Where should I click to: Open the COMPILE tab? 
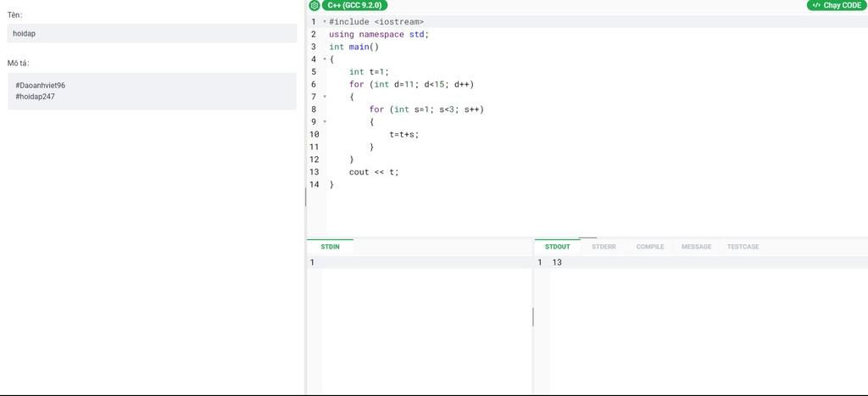[650, 247]
